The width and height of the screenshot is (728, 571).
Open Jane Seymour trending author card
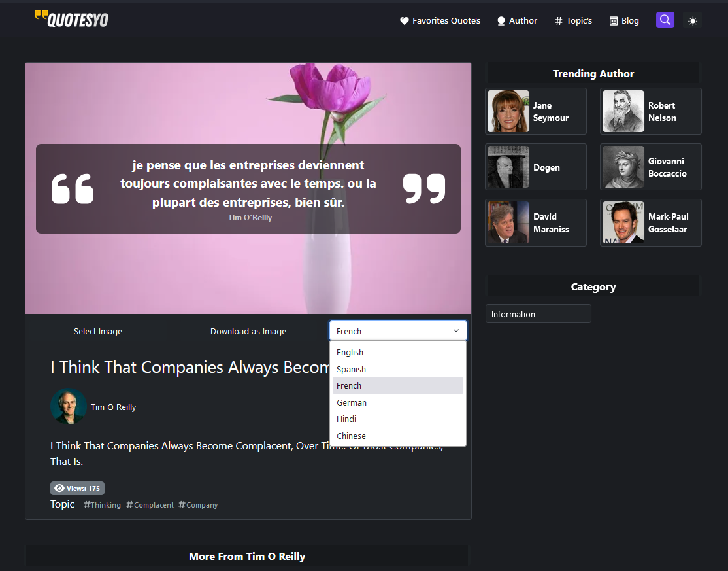click(x=536, y=111)
